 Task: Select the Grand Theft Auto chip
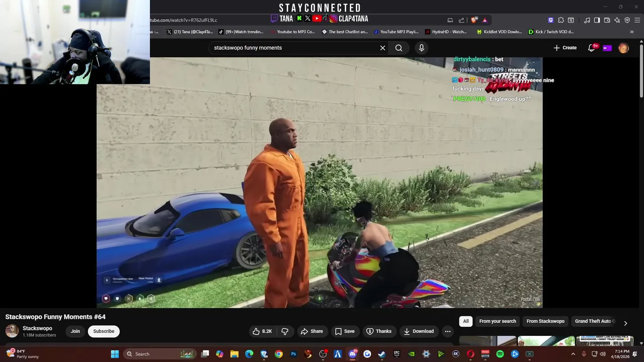(594, 321)
